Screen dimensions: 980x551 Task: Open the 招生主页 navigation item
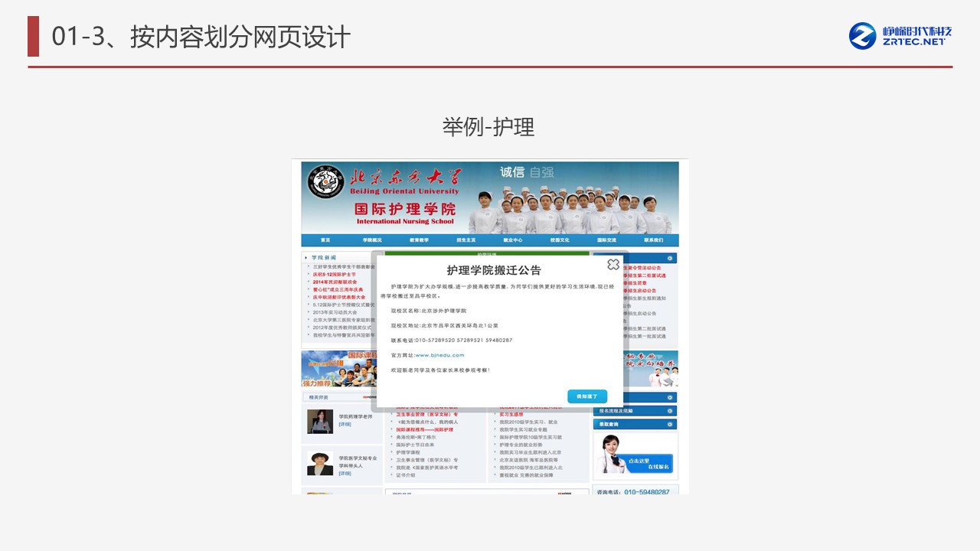pos(466,240)
